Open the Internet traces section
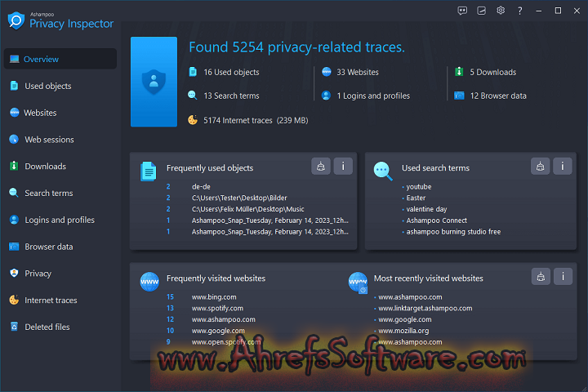Screen dimensions: 588x392 [x=51, y=301]
